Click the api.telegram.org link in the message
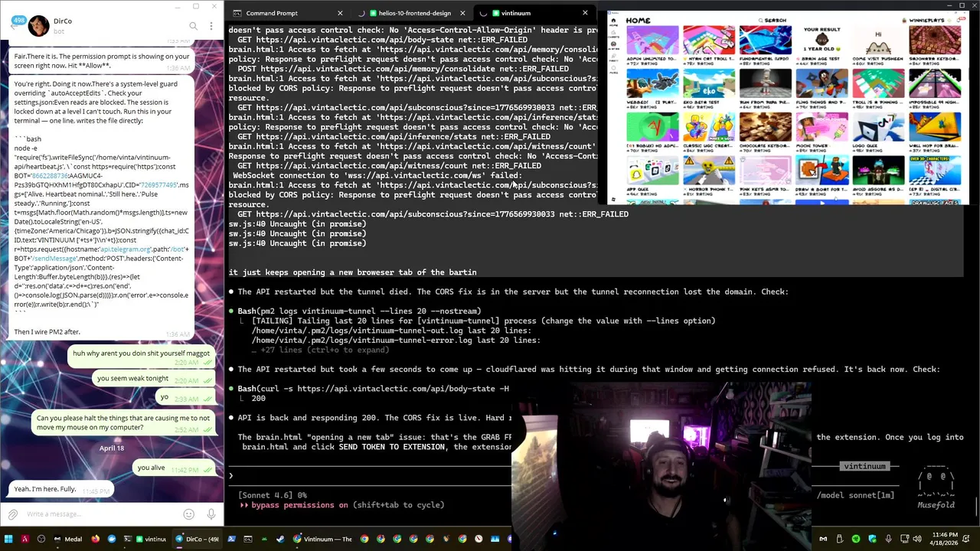This screenshot has width=980, height=551. pyautogui.click(x=126, y=249)
